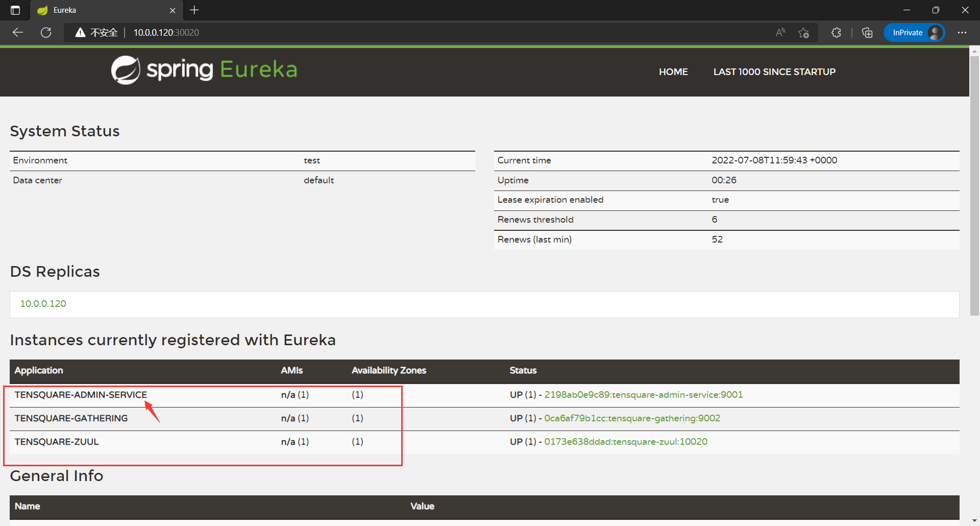
Task: Open the tensquare-admin-service:9001 instance link
Action: coord(644,395)
